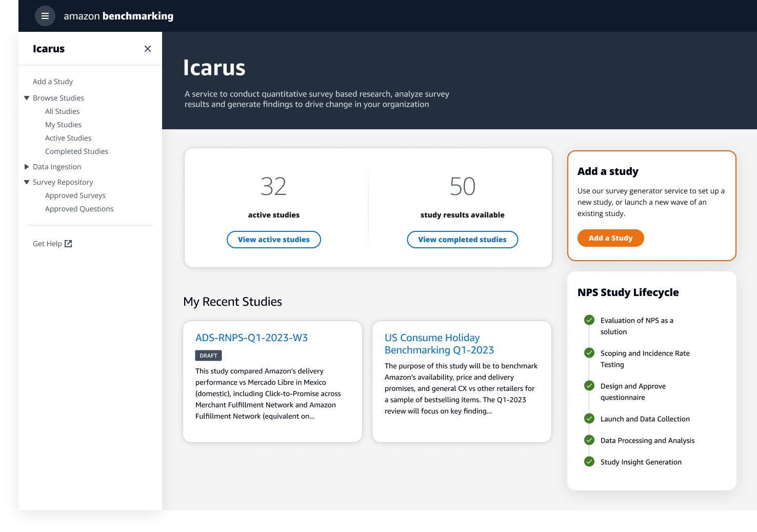Click the NPS Study Lifecycle heading
This screenshot has height=532, width=757.
click(628, 292)
